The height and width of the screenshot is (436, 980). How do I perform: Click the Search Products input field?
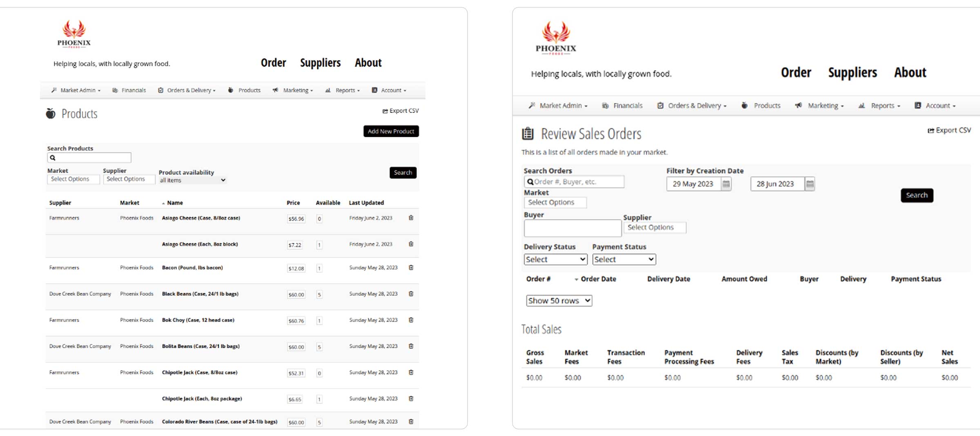pos(89,158)
